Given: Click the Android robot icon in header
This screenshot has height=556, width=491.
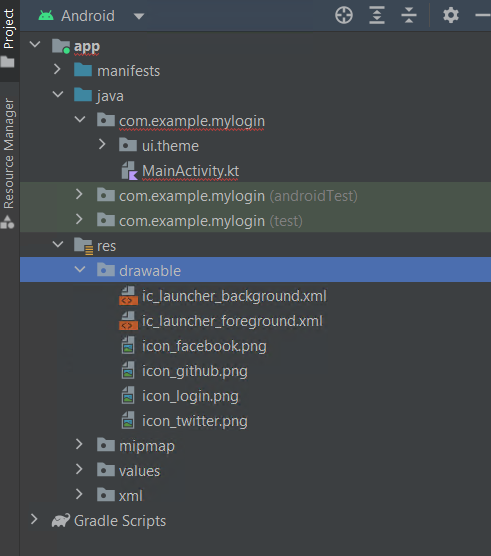Looking at the screenshot, I should (x=46, y=16).
